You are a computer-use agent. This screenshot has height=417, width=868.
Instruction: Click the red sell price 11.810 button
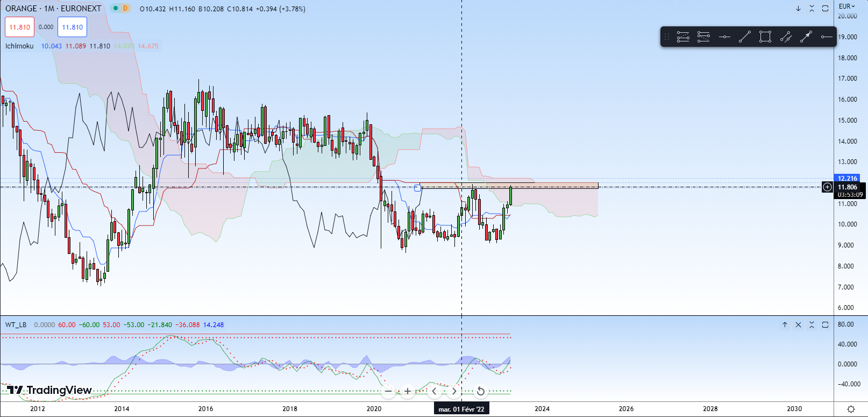pyautogui.click(x=20, y=27)
